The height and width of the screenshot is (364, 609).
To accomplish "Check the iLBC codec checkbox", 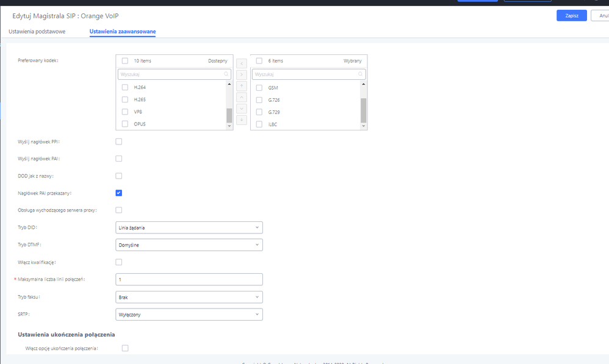I will click(x=259, y=124).
